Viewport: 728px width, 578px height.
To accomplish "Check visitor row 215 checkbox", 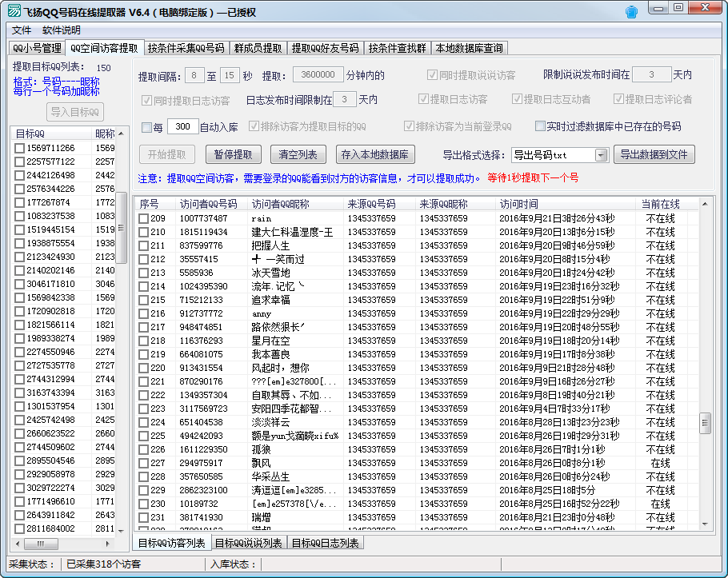I will point(143,300).
